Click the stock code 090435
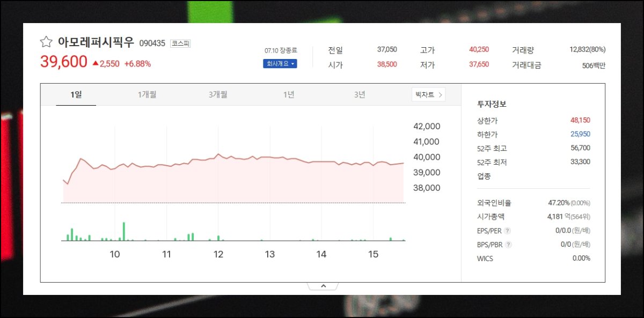Image resolution: width=644 pixels, height=318 pixels. click(152, 43)
